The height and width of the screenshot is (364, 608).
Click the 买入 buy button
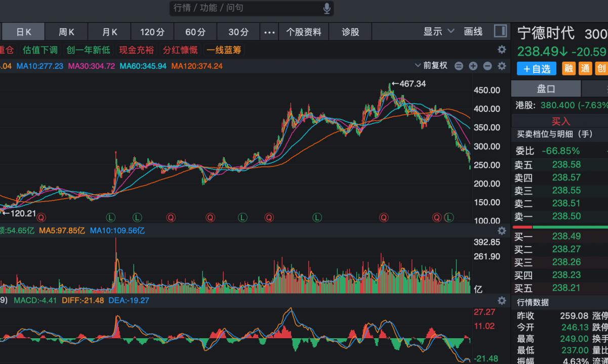[560, 121]
